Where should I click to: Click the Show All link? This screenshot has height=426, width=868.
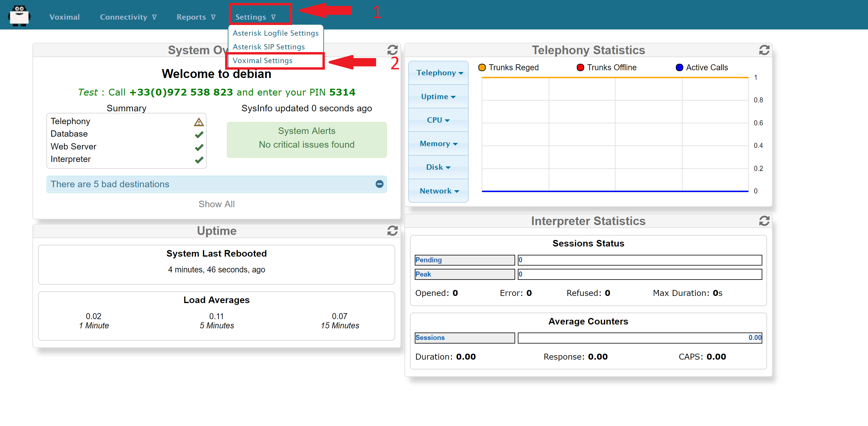click(x=216, y=204)
